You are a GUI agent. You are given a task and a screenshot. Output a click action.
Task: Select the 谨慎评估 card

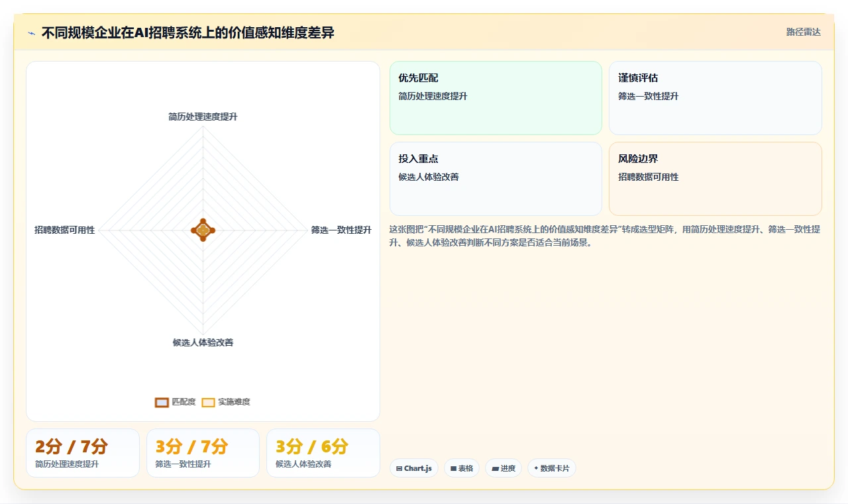[x=715, y=98]
